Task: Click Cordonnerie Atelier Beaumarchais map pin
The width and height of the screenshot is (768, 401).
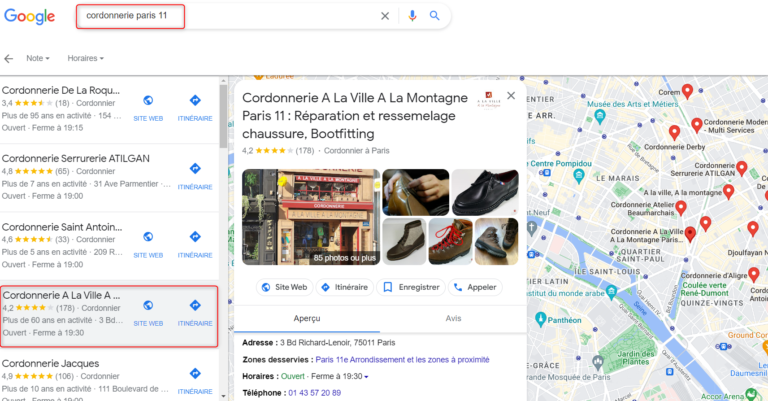Action: pyautogui.click(x=681, y=208)
